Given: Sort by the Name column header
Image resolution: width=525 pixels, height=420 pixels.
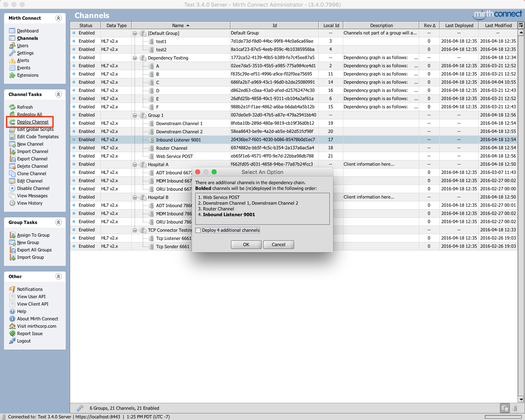Looking at the screenshot, I should 181,25.
